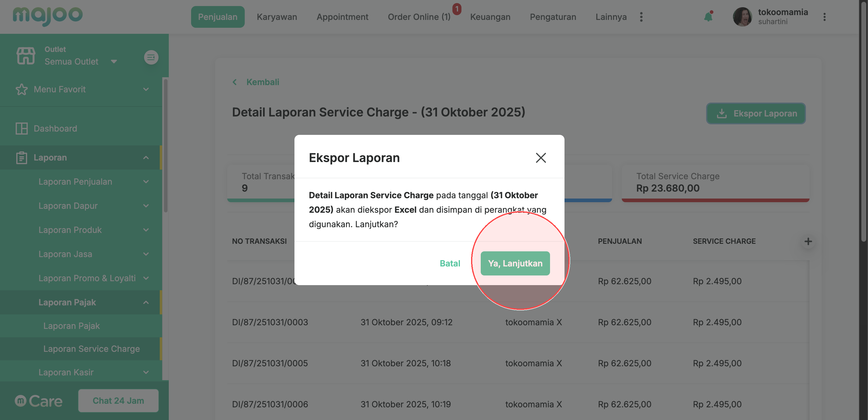Go back via Kembali link

[x=262, y=82]
